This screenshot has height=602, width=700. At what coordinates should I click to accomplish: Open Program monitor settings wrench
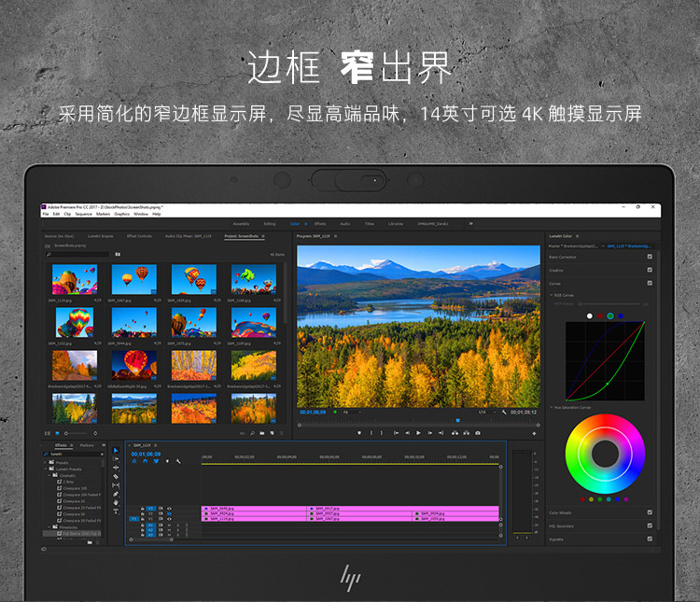(x=504, y=412)
